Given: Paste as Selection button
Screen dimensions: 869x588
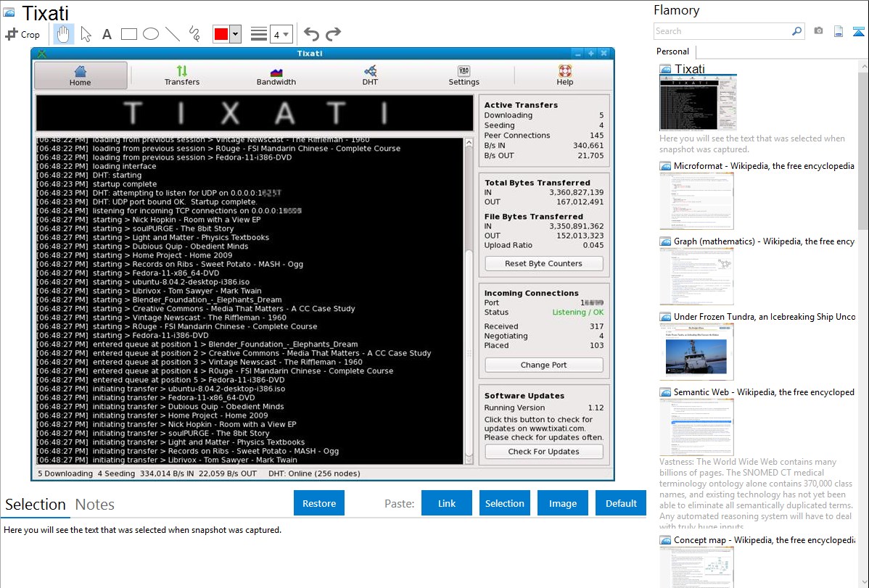Looking at the screenshot, I should tap(504, 503).
